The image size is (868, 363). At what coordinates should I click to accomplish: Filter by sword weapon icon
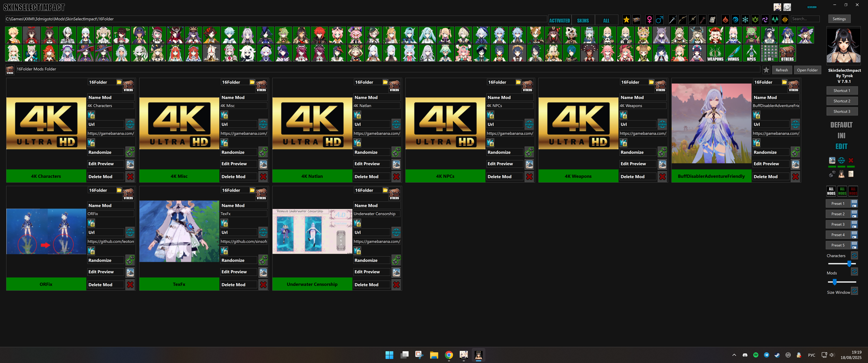[x=672, y=20]
